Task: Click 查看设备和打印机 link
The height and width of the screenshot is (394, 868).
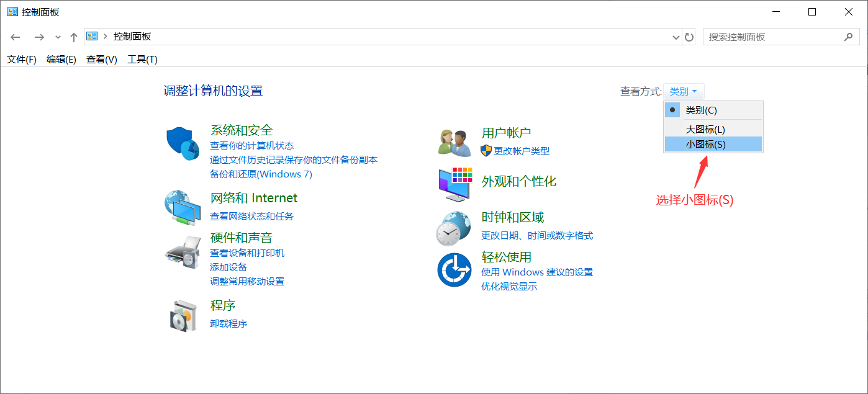Action: point(247,253)
